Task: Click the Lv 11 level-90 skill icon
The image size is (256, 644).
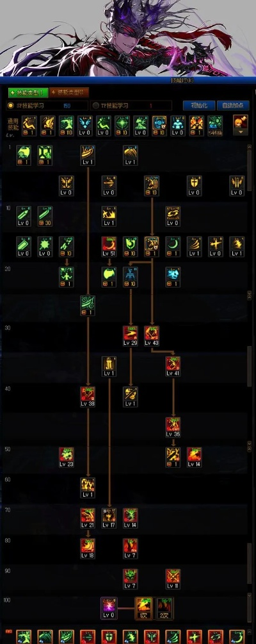Action: tap(173, 579)
